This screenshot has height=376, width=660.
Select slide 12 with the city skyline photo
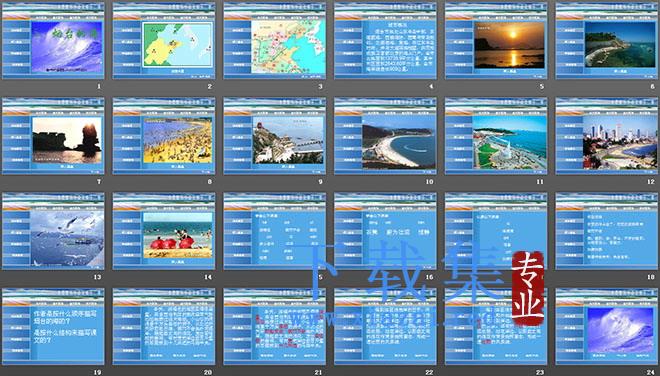607,136
